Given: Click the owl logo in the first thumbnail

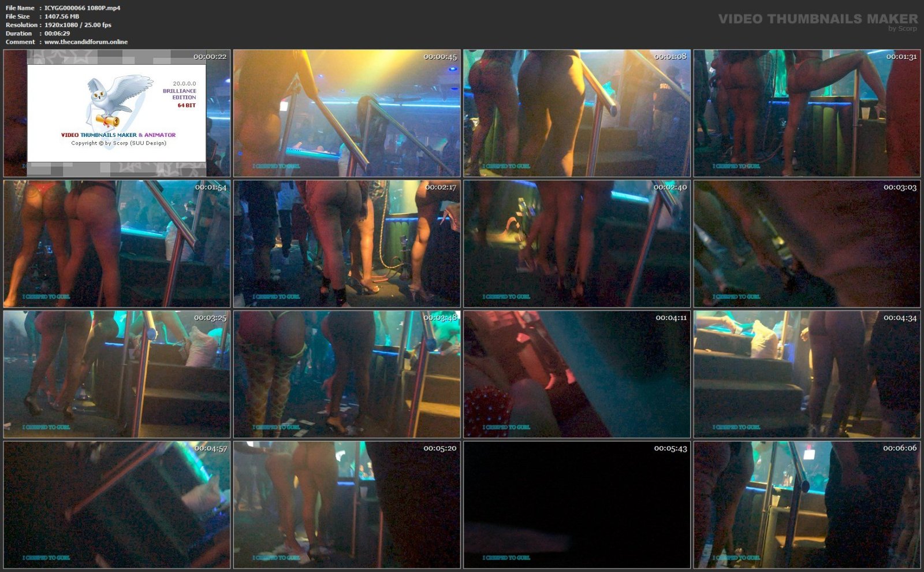Looking at the screenshot, I should (x=118, y=101).
